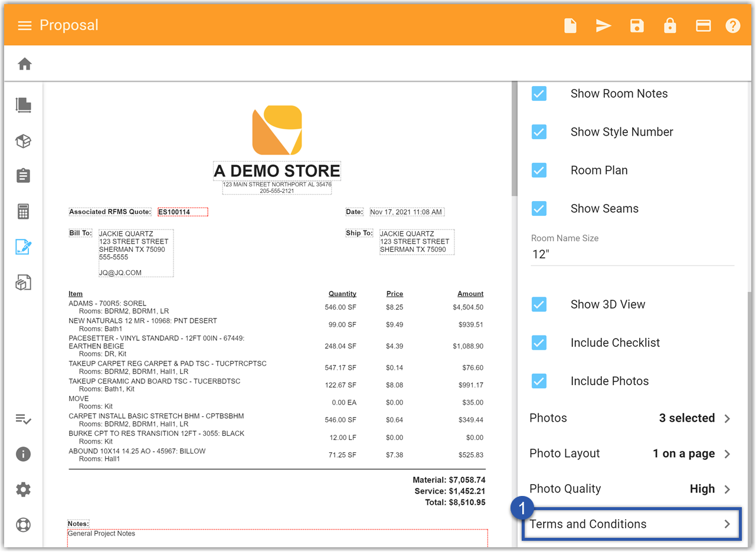
Task: Select the proposal edit sidebar icon
Action: [23, 247]
